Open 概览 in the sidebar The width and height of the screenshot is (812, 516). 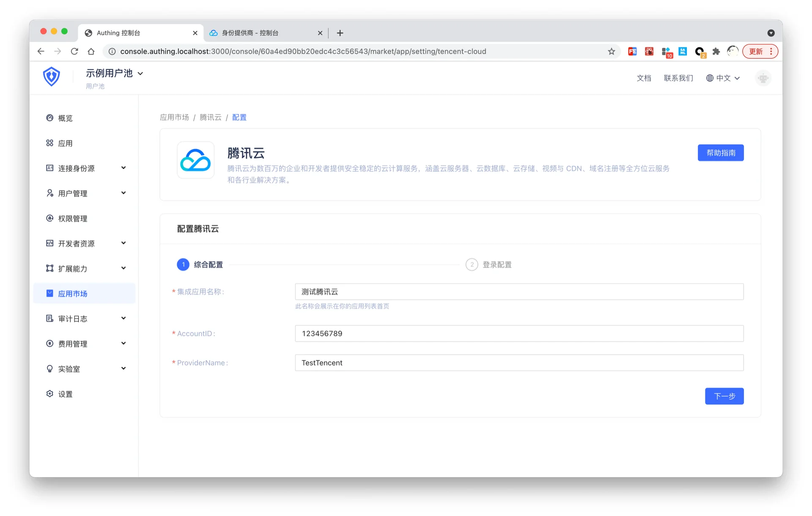(x=85, y=118)
